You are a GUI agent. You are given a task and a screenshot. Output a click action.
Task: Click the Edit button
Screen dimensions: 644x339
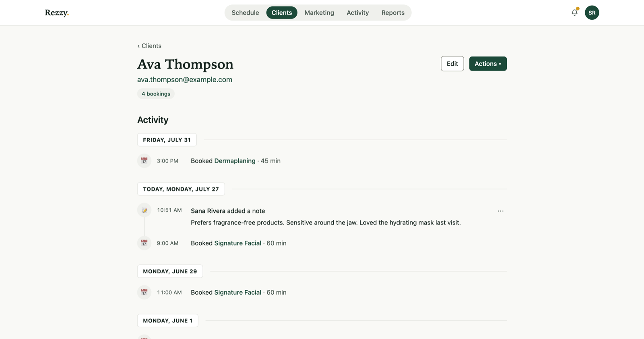click(x=452, y=64)
